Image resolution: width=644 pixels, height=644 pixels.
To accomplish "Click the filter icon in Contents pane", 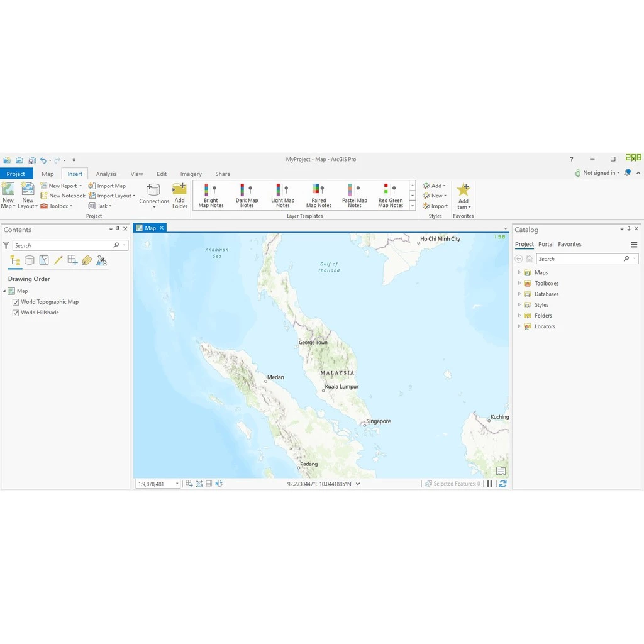I will (6, 245).
